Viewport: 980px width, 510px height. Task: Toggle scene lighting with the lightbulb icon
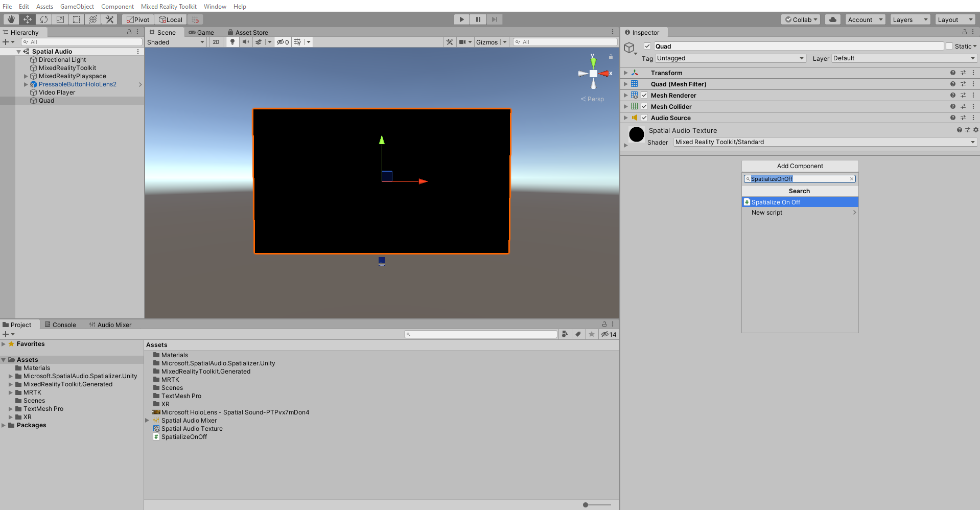click(232, 42)
